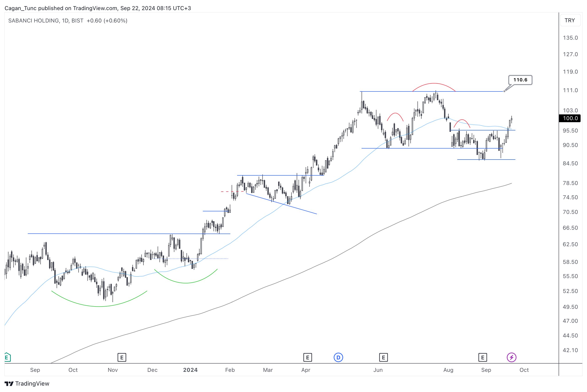Viewport: 587px width, 392px height.
Task: Click the purple lightning bolt event icon
Action: (x=511, y=358)
